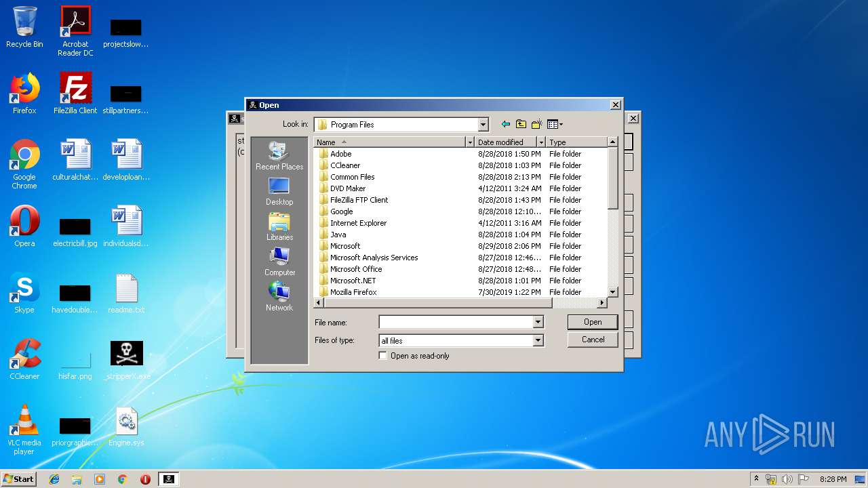Image resolution: width=868 pixels, height=488 pixels.
Task: Select the Adobe folder icon
Action: pos(323,154)
